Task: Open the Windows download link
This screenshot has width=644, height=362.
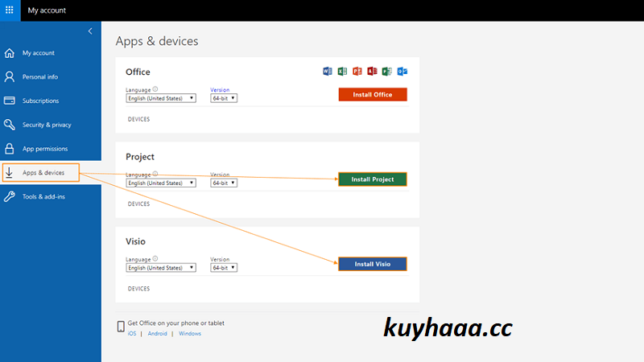Action: coord(190,334)
